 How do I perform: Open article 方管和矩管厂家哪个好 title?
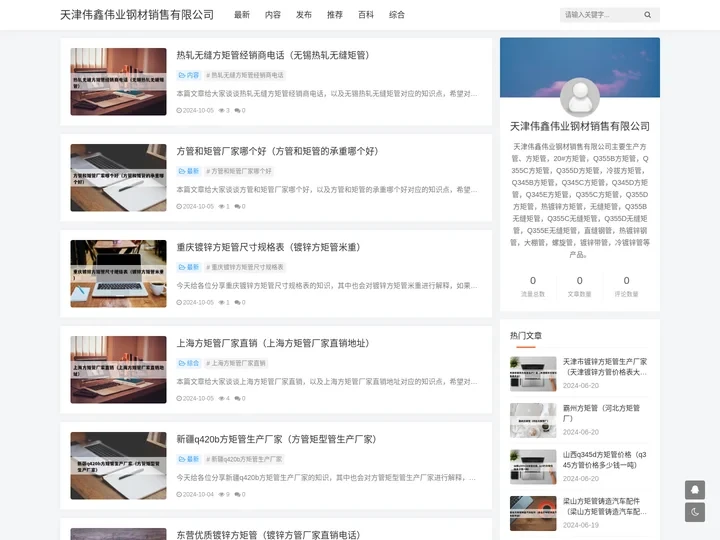coord(277,151)
